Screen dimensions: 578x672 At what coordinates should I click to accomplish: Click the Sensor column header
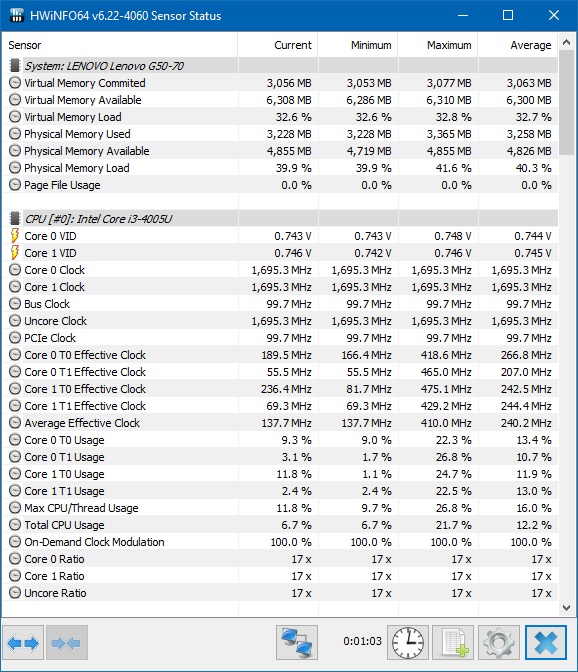pos(120,45)
